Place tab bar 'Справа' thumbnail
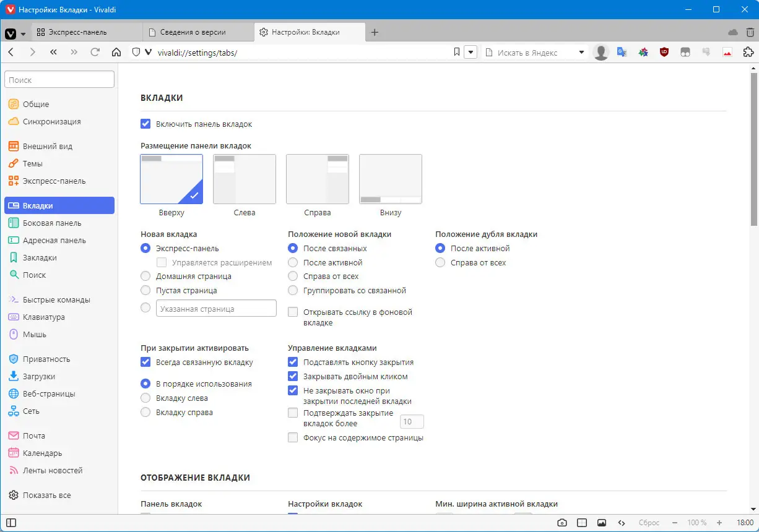The image size is (759, 532). 318,179
